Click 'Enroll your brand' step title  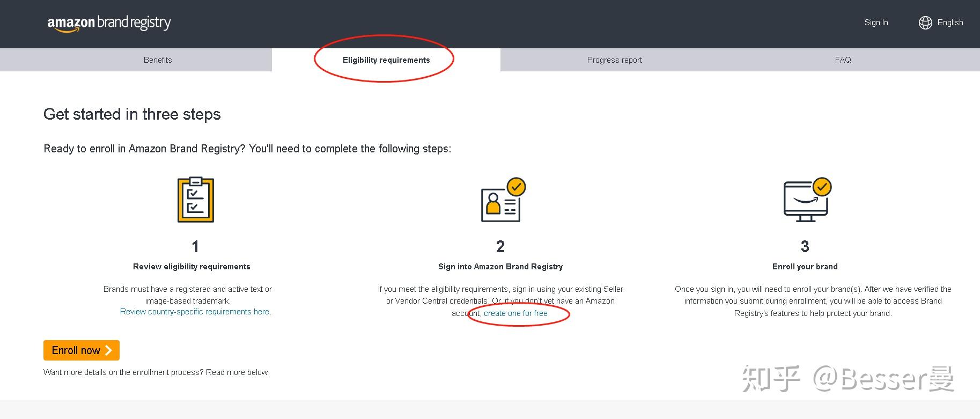805,267
